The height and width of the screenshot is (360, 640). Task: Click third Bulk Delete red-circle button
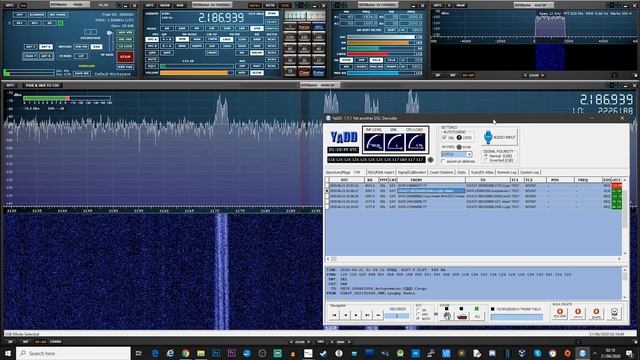click(596, 313)
